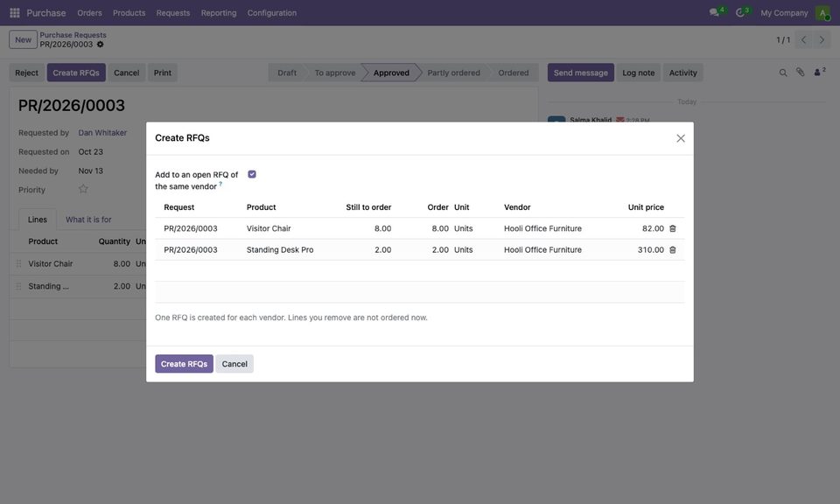The height and width of the screenshot is (504, 840).
Task: Open the gear actions icon beside PR/2026/0003
Action: pos(100,45)
